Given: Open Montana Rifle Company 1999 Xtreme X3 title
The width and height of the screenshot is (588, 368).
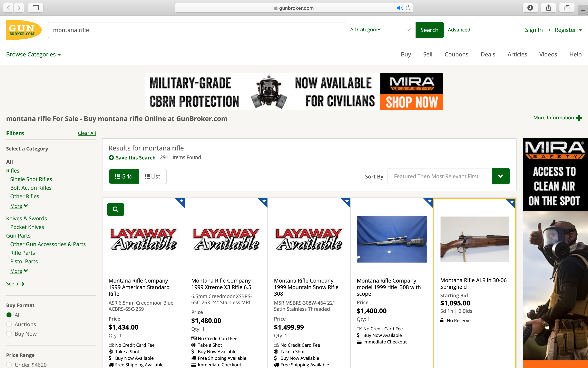Looking at the screenshot, I should [x=221, y=284].
